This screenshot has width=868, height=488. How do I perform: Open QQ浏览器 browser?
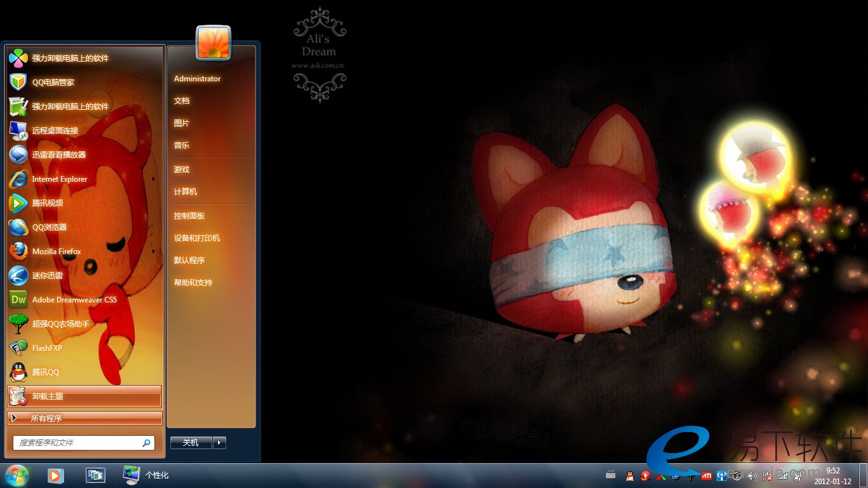click(x=50, y=227)
